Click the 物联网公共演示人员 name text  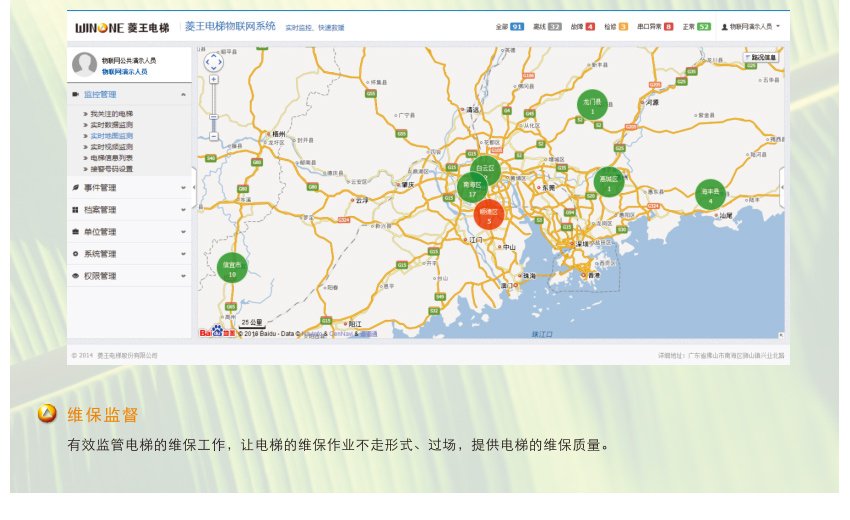129,61
